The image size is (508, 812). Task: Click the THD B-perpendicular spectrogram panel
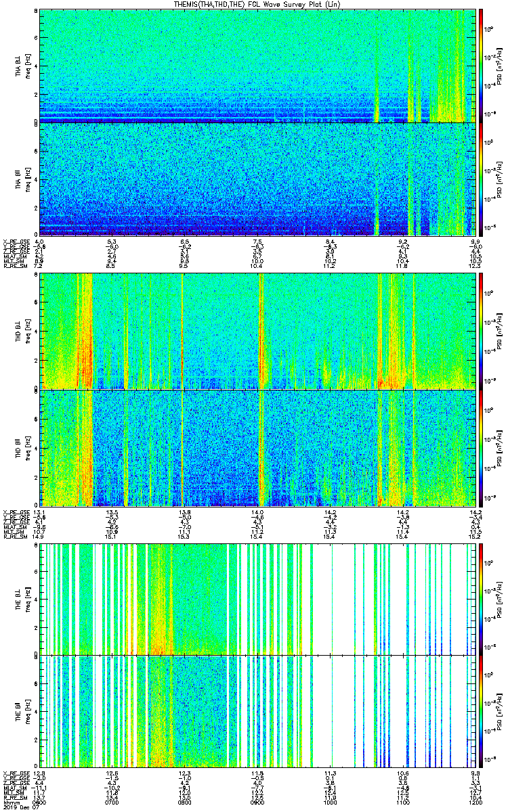(257, 331)
